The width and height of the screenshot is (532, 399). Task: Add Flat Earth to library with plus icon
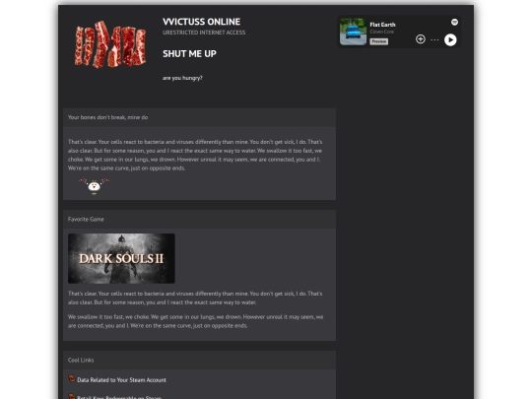[421, 39]
